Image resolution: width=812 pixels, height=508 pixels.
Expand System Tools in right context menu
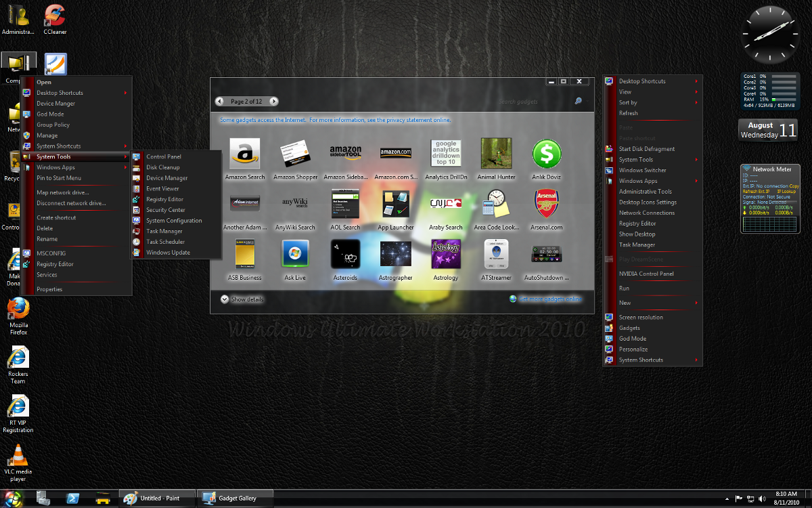(x=653, y=160)
